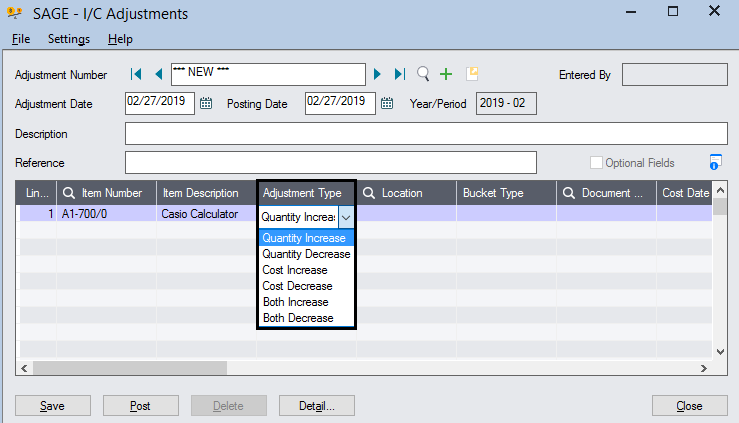
Task: Open the Detail... dialog button
Action: (x=317, y=406)
